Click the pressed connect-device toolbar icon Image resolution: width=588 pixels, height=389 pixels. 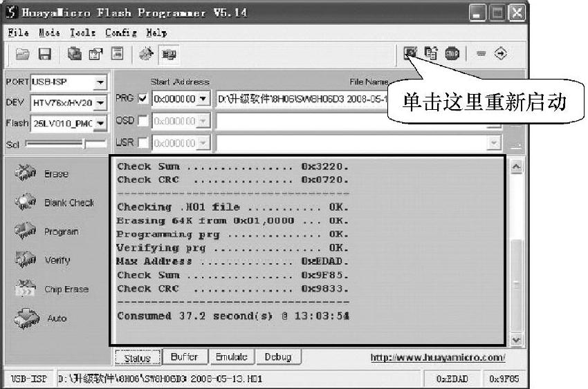coord(169,55)
